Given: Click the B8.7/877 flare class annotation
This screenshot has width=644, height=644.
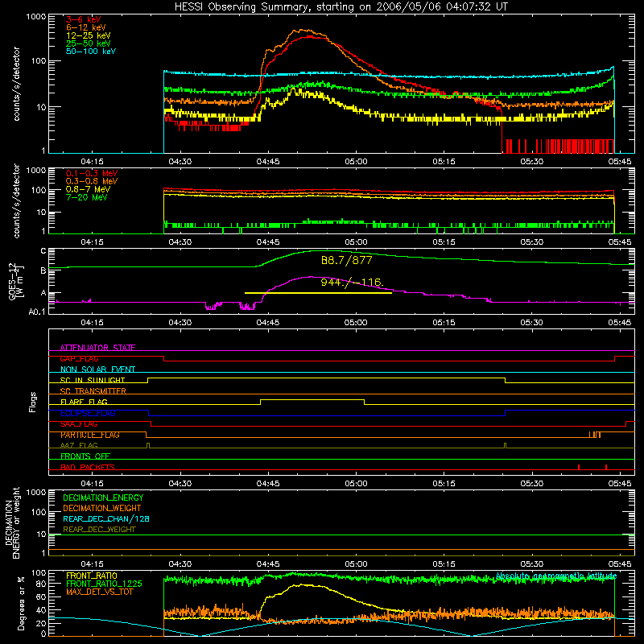Looking at the screenshot, I should (x=347, y=260).
